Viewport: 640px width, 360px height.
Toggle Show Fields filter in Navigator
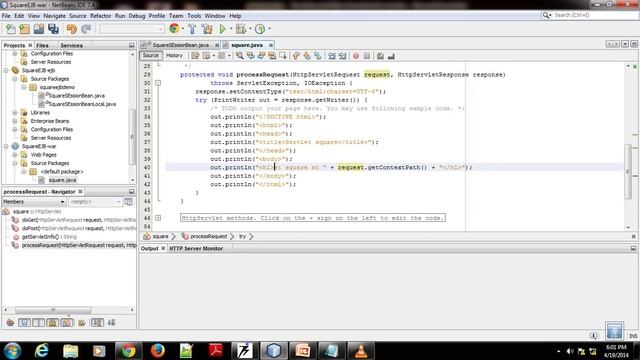coord(24,323)
